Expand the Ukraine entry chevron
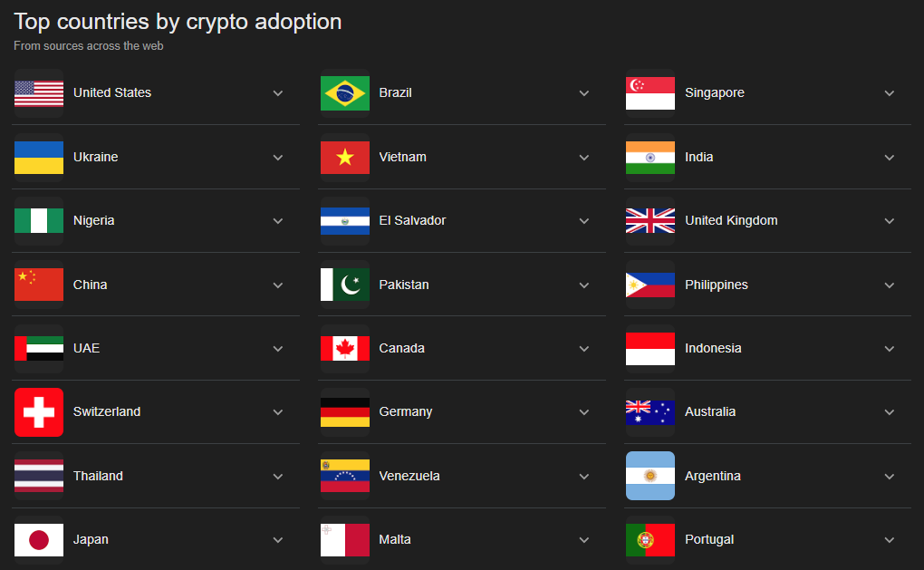Image resolution: width=924 pixels, height=570 pixels. (x=278, y=158)
